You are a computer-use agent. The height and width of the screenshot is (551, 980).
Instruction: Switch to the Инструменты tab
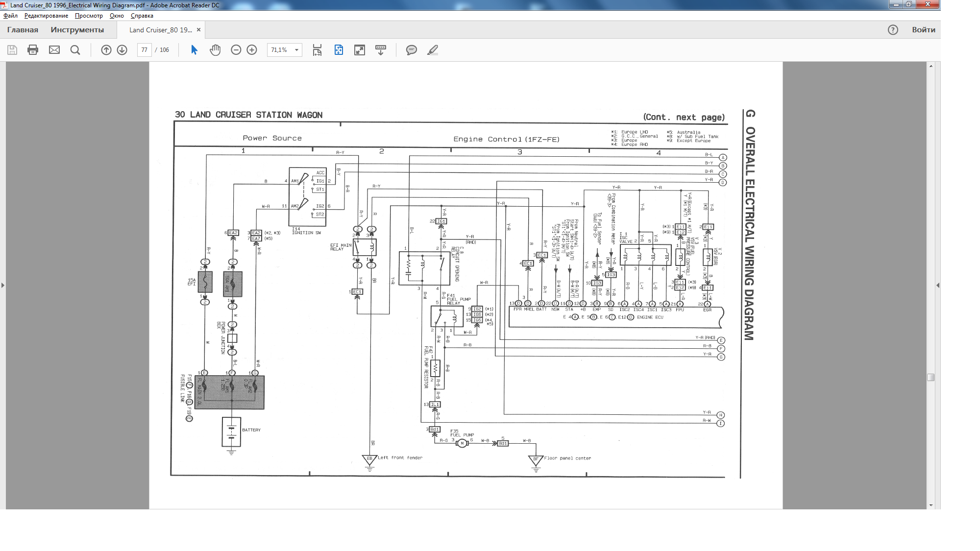coord(77,30)
